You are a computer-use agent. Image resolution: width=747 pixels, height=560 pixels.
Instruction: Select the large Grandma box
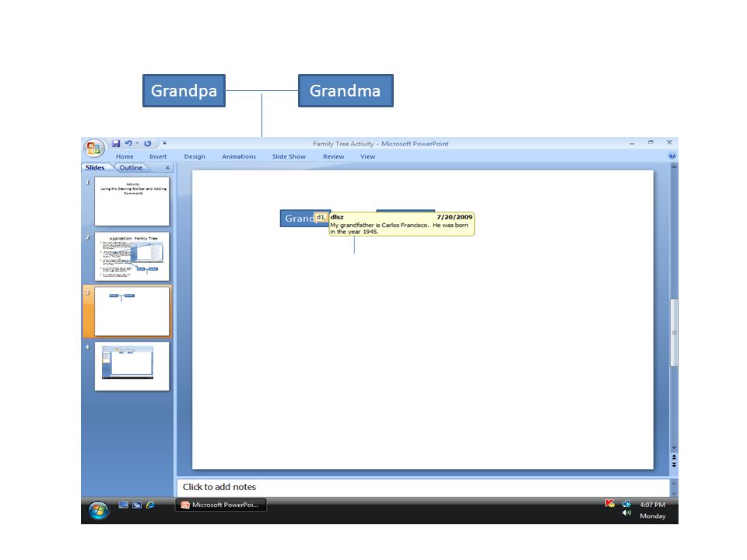point(345,90)
